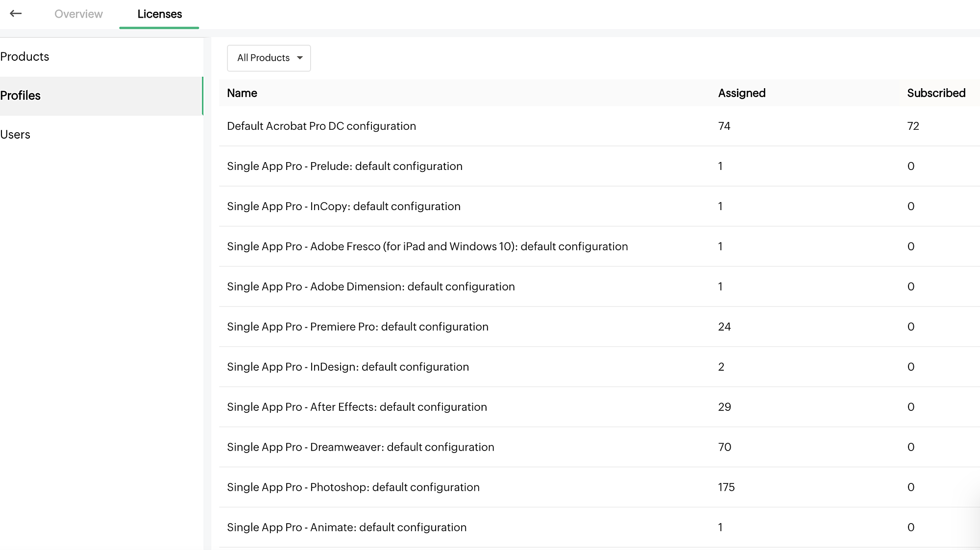The width and height of the screenshot is (980, 550).
Task: Select Single App Pro - Prelude row
Action: click(344, 167)
